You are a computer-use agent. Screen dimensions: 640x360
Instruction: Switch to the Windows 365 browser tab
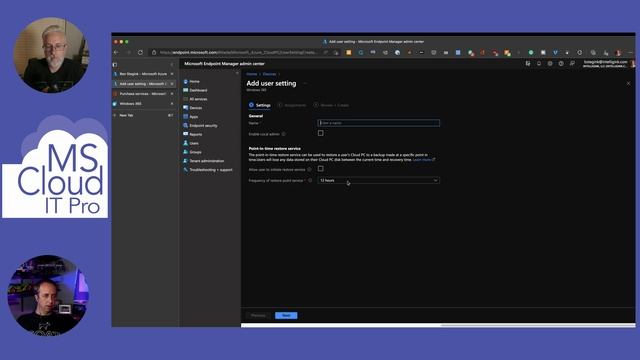click(143, 104)
